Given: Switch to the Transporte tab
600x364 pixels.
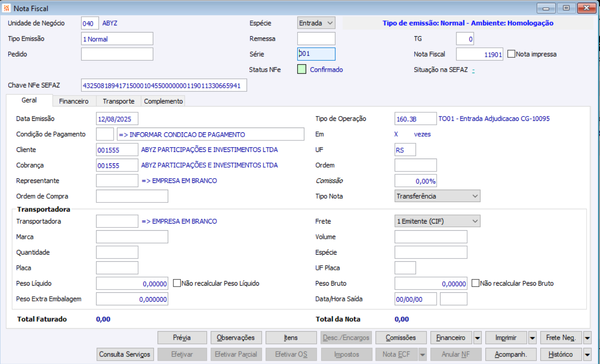Looking at the screenshot, I should (118, 101).
